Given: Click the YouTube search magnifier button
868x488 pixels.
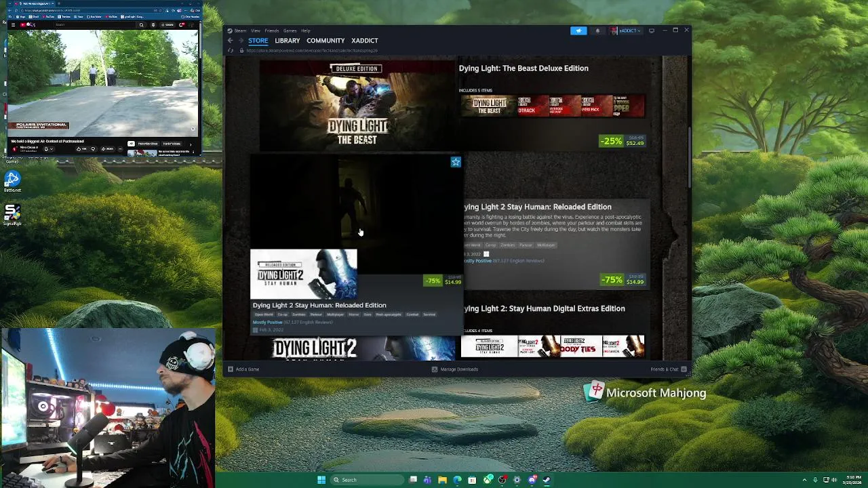Looking at the screenshot, I should coord(141,25).
